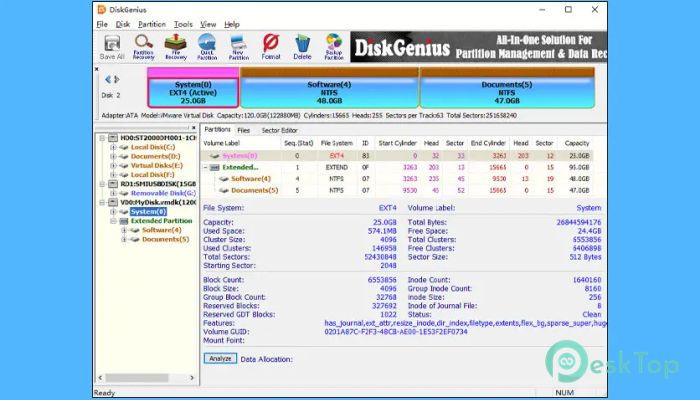Click the Features value has_journal text
Viewport: 700px width, 400px height.
pos(466,323)
